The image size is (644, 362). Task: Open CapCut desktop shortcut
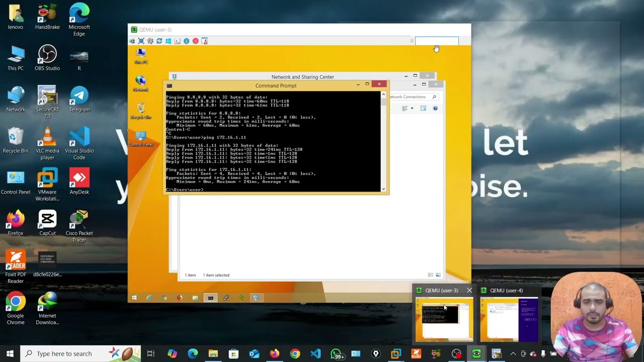click(x=47, y=223)
